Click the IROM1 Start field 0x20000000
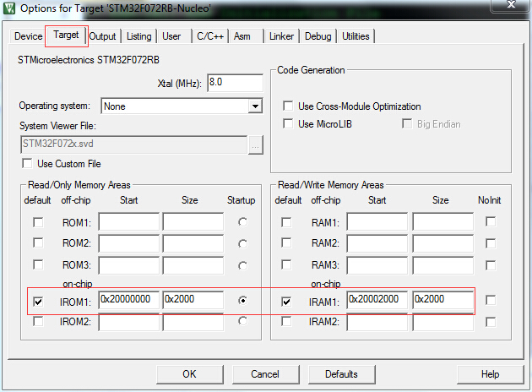Viewport: 532px width, 392px height. [x=128, y=300]
